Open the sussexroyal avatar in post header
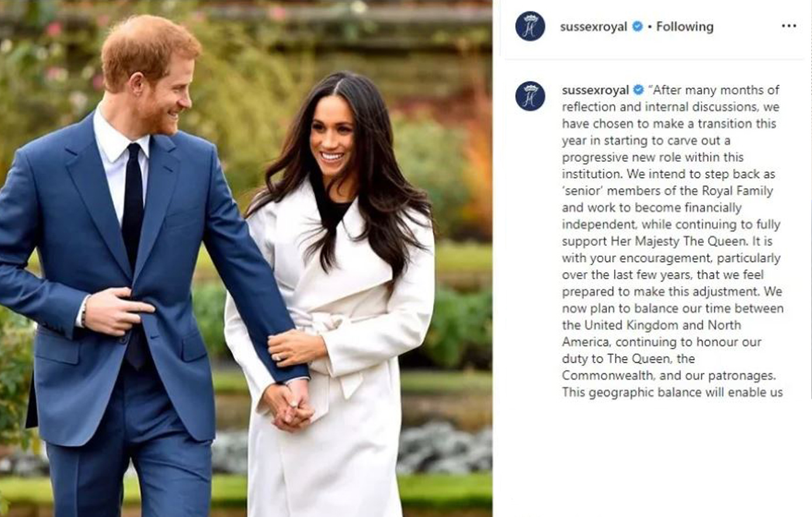 point(530,27)
